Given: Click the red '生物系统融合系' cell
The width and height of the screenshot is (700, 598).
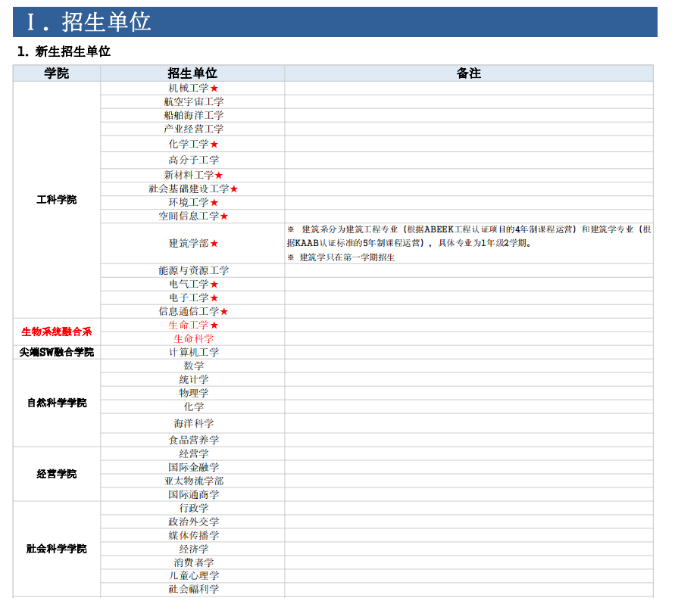Looking at the screenshot, I should click(57, 332).
